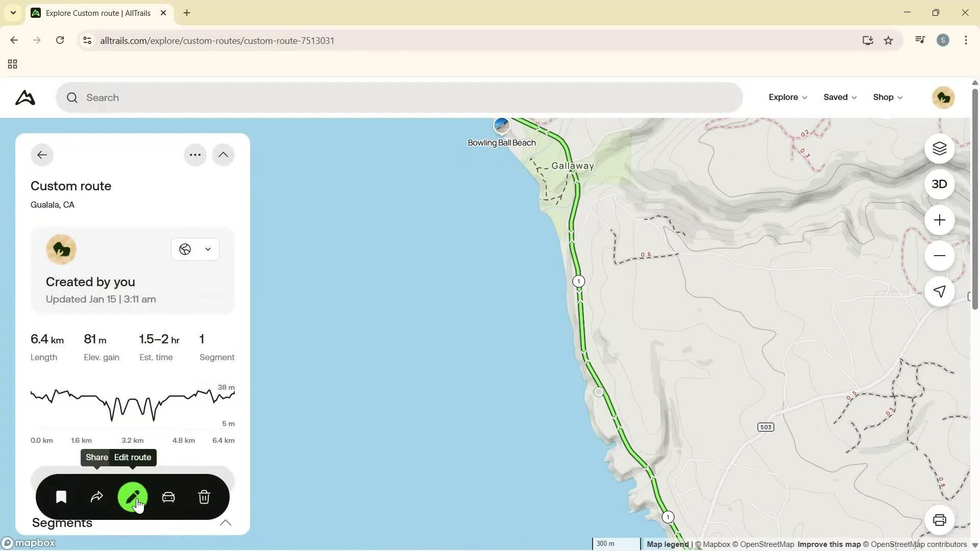Get driving directions to the route
The width and height of the screenshot is (980, 551).
click(168, 497)
